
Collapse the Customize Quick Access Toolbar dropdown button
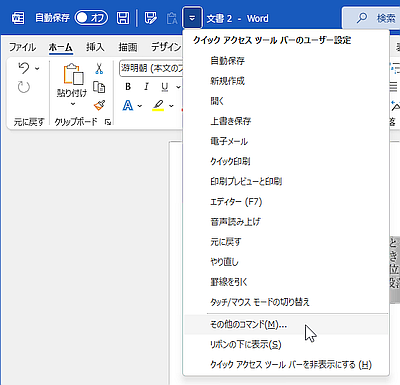coord(192,18)
